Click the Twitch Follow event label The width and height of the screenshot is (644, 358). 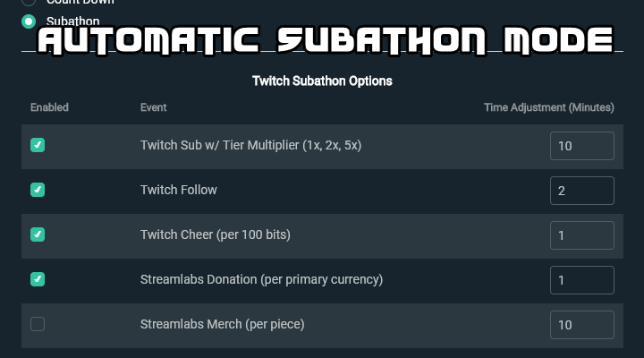[x=178, y=190]
